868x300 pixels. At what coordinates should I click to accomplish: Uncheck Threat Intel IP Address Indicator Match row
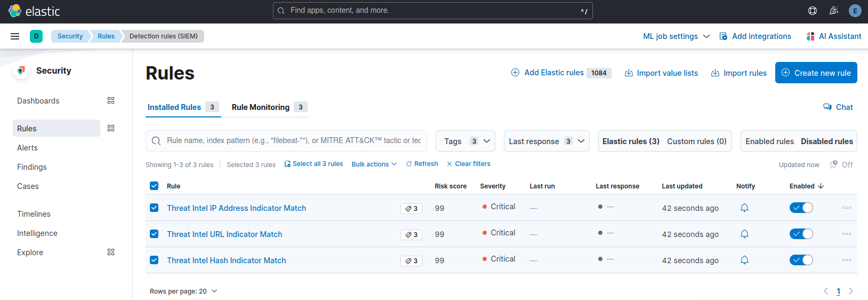[x=154, y=208]
